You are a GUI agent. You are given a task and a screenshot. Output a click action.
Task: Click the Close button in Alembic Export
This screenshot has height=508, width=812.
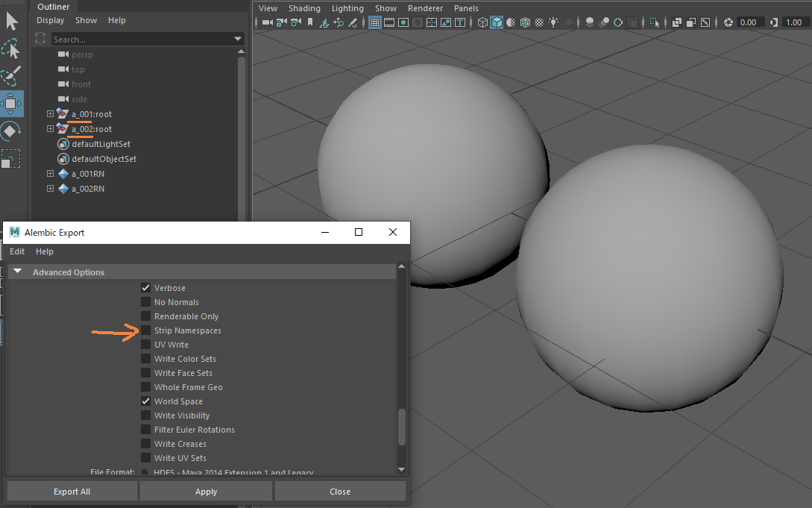[340, 491]
